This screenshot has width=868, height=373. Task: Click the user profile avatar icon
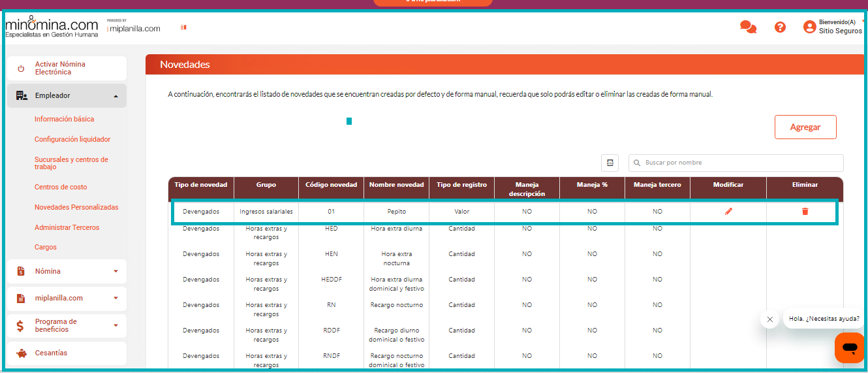click(x=809, y=27)
